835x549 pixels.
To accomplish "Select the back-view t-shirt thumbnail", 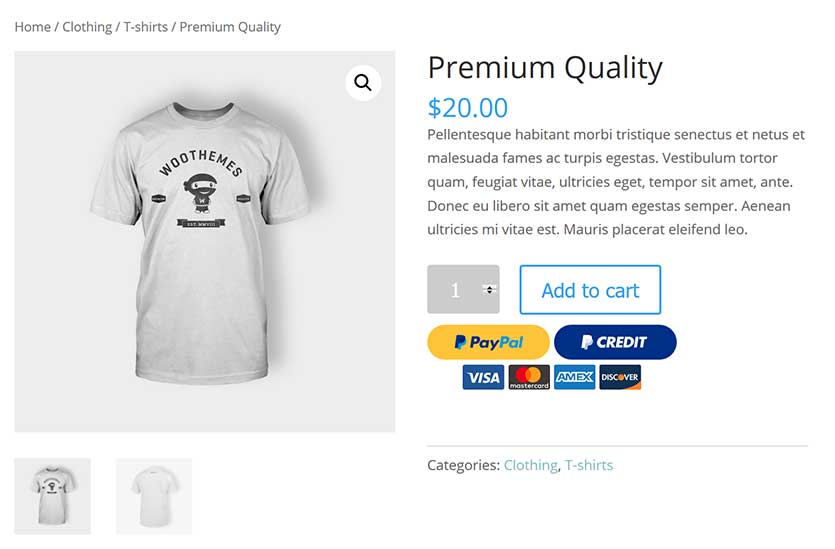I will pos(154,496).
